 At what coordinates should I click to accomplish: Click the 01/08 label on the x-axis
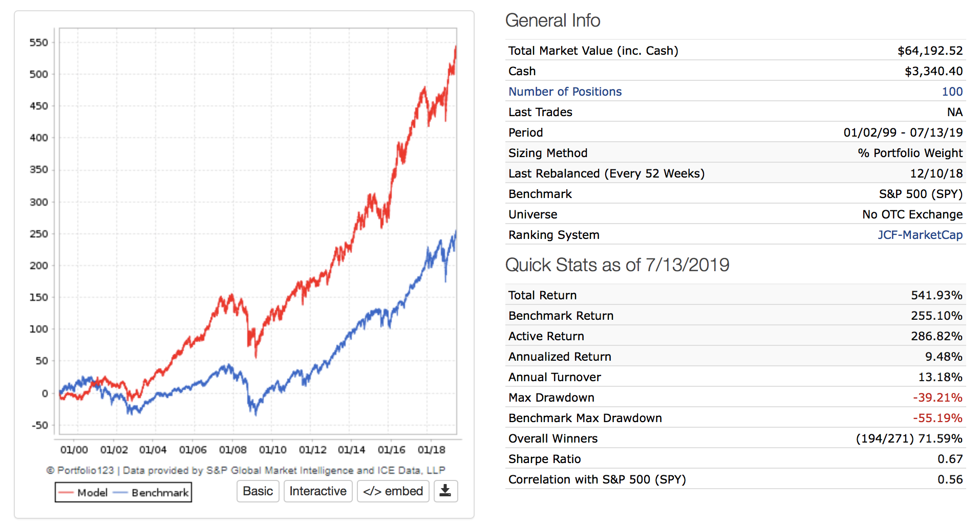click(233, 450)
